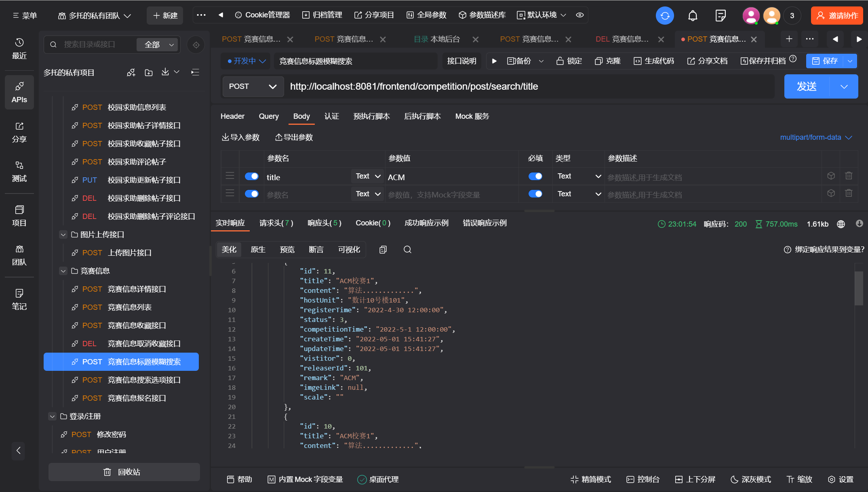Download the response using download icon
Image resolution: width=868 pixels, height=492 pixels.
click(860, 224)
